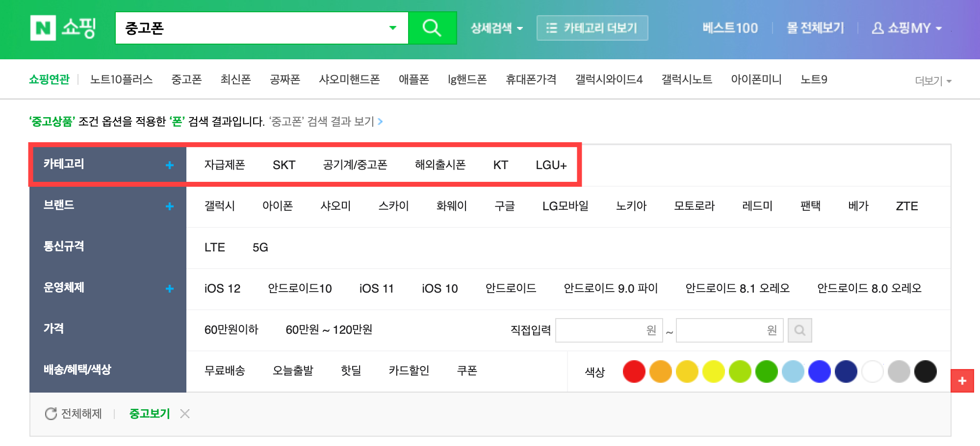Expand the 운영체제 filter plus icon

[x=170, y=289]
